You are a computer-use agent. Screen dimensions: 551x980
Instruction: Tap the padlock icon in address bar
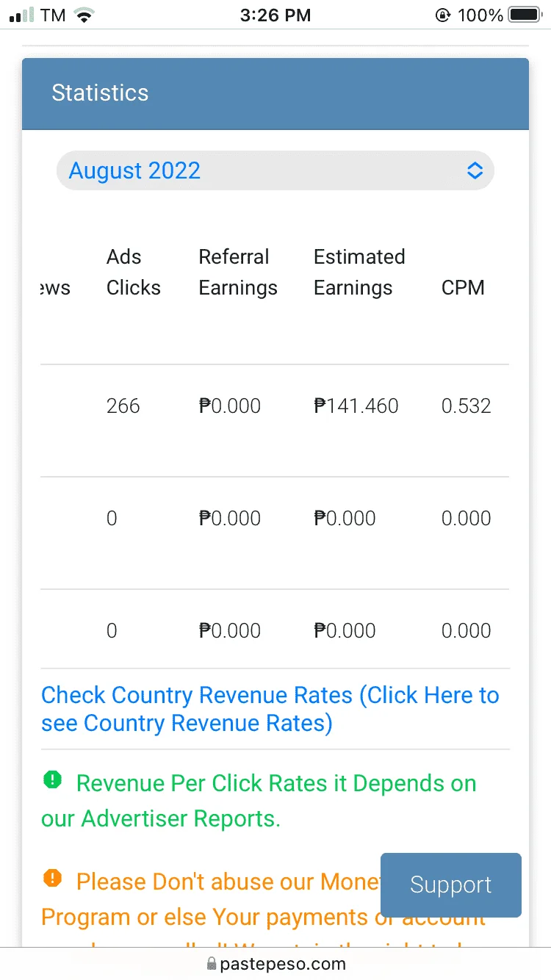(x=212, y=963)
